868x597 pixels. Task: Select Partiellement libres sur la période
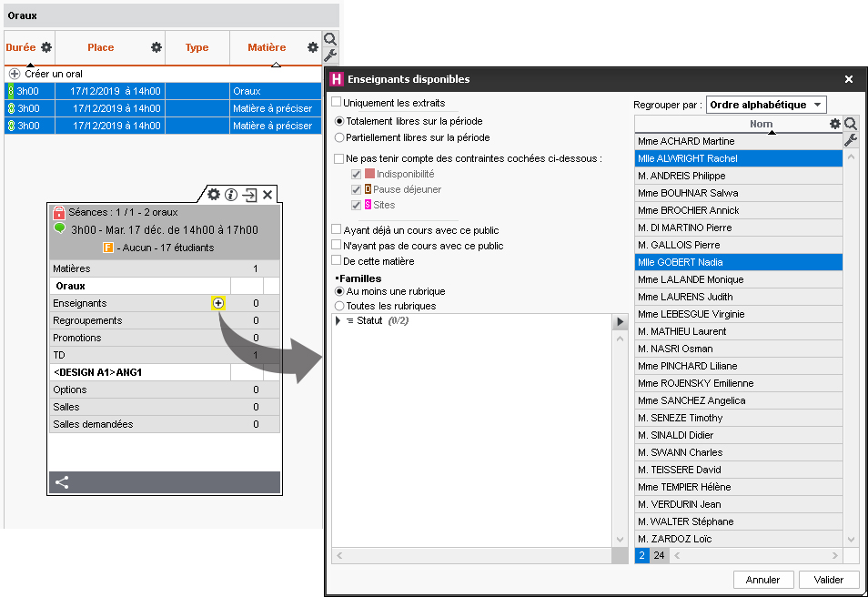(339, 137)
